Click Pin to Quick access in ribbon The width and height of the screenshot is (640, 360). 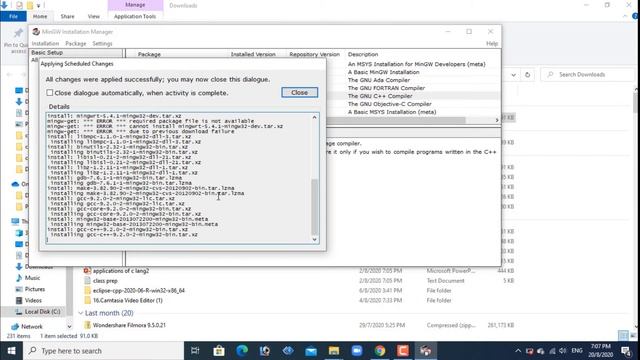[x=16, y=41]
